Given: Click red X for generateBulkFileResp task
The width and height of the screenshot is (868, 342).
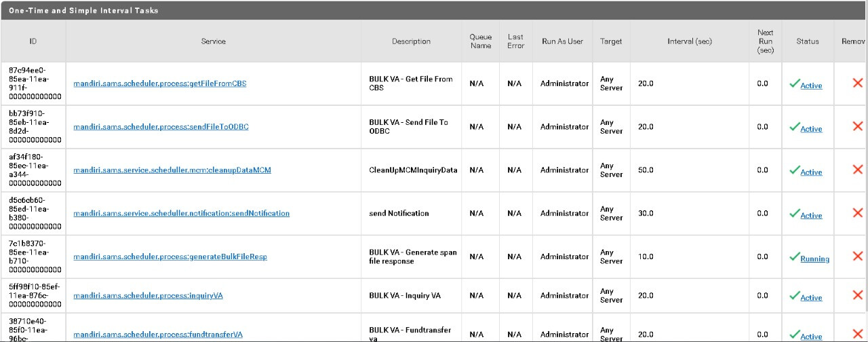Looking at the screenshot, I should click(x=857, y=256).
